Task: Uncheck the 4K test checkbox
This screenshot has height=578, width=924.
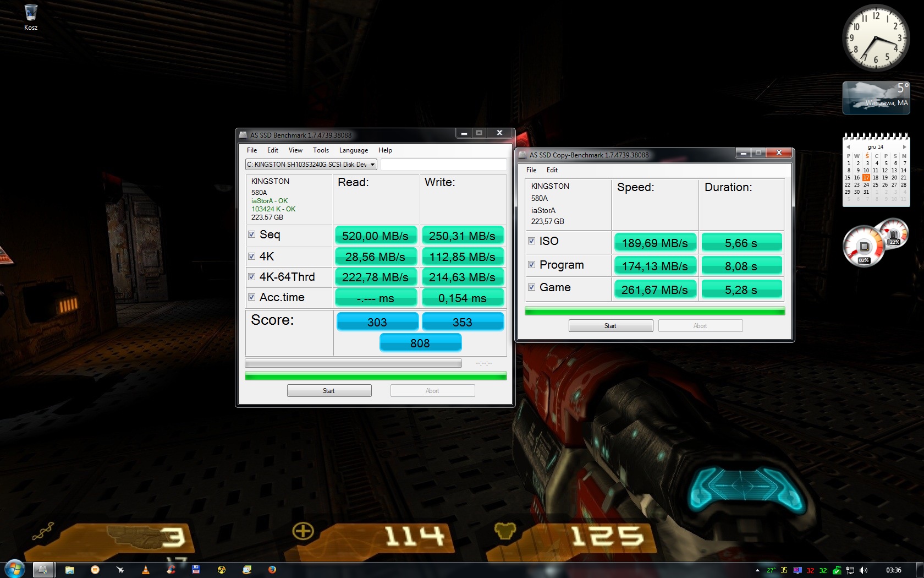Action: (x=251, y=256)
